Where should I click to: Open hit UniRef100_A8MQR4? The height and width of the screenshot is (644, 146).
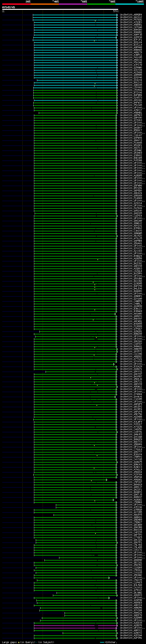pos(131,15)
